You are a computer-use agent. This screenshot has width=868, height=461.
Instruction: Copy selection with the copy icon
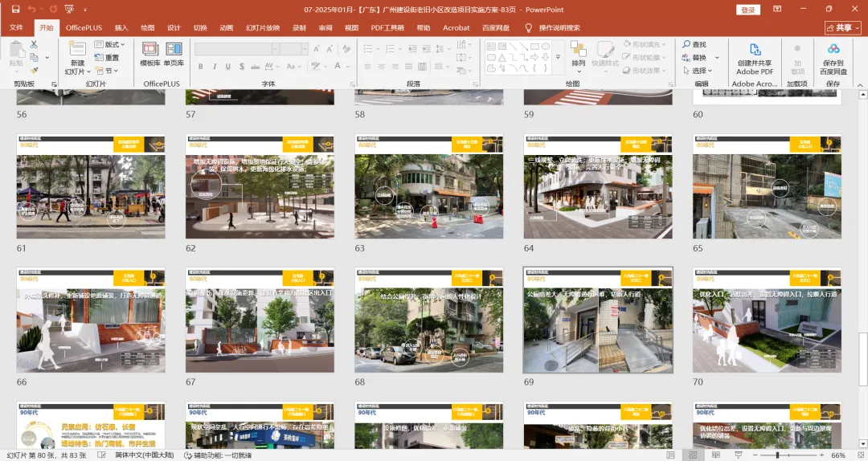coord(34,57)
